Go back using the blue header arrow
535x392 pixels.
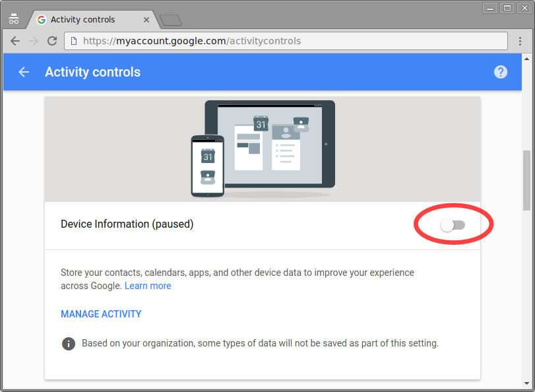coord(24,72)
